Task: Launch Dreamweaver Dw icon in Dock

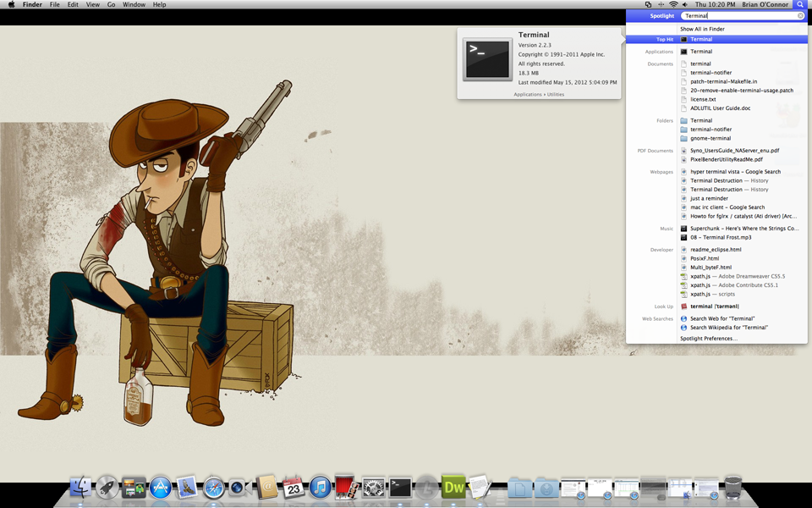Action: click(453, 488)
